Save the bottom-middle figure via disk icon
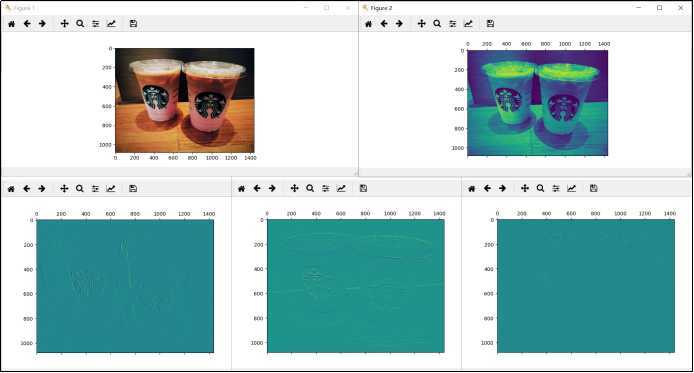This screenshot has height=373, width=694. pos(363,188)
